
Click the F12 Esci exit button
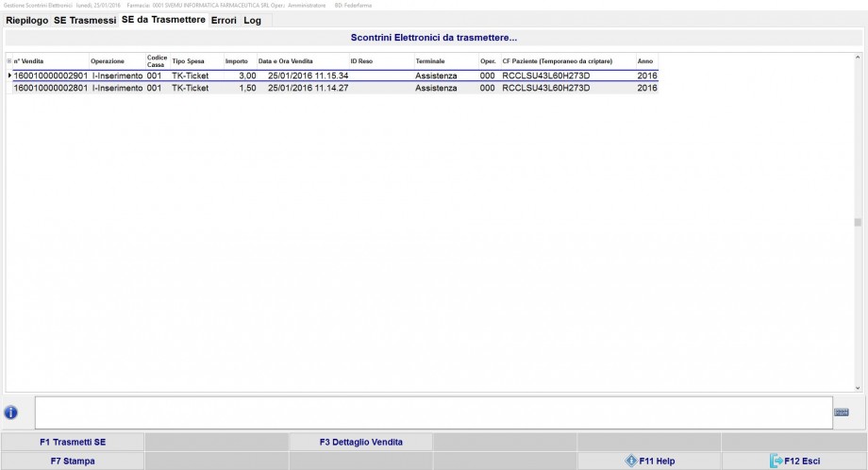(793, 462)
